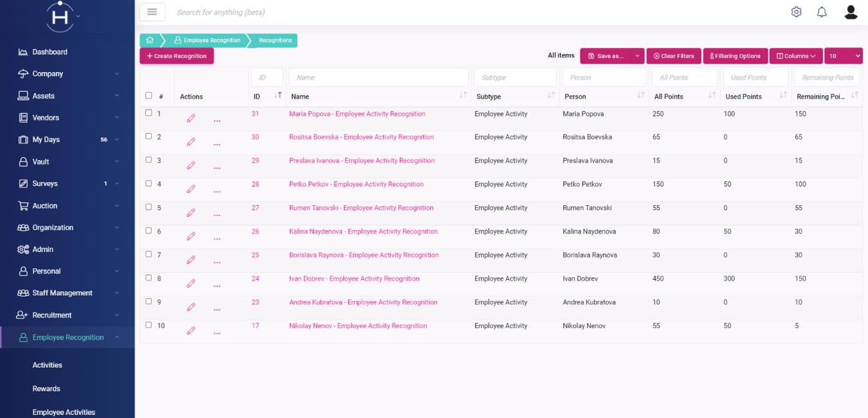Open the user profile avatar

click(x=851, y=12)
